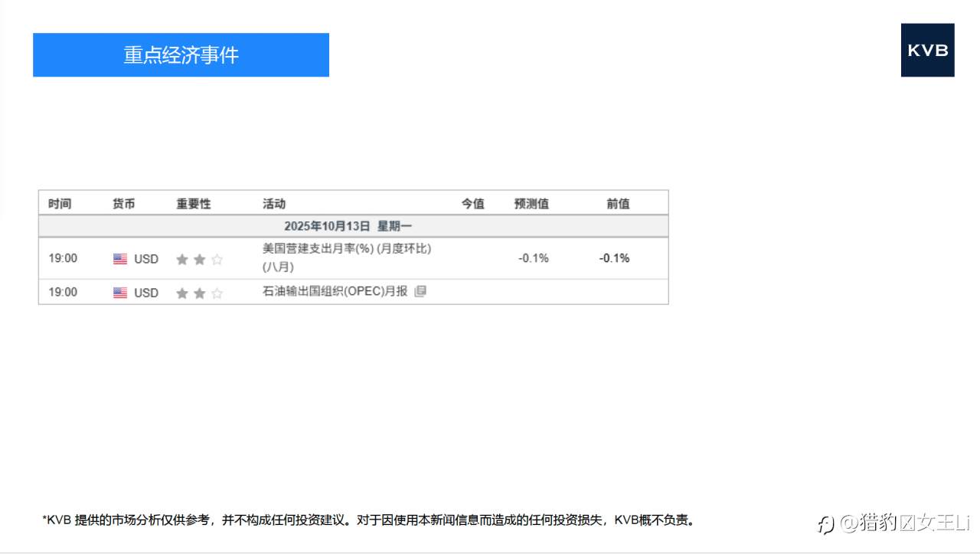The width and height of the screenshot is (980, 554).
Task: Select the -0.1% forecast value cell
Action: [533, 258]
